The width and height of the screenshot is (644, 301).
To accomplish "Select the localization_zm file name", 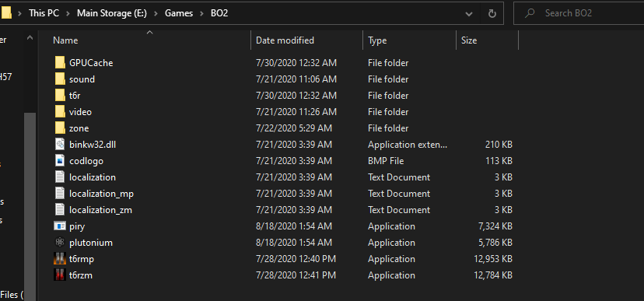I will click(x=100, y=210).
